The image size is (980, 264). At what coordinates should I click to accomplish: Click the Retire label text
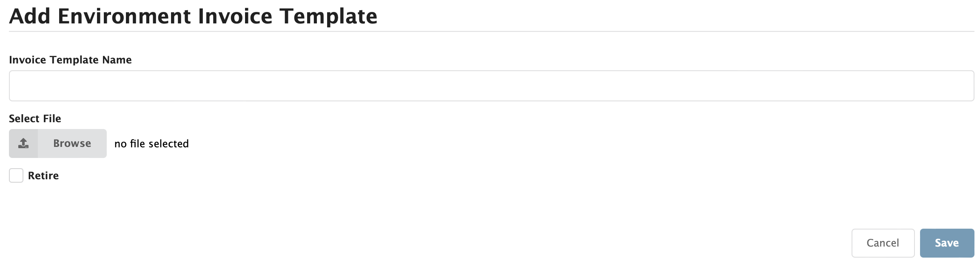pos(43,175)
